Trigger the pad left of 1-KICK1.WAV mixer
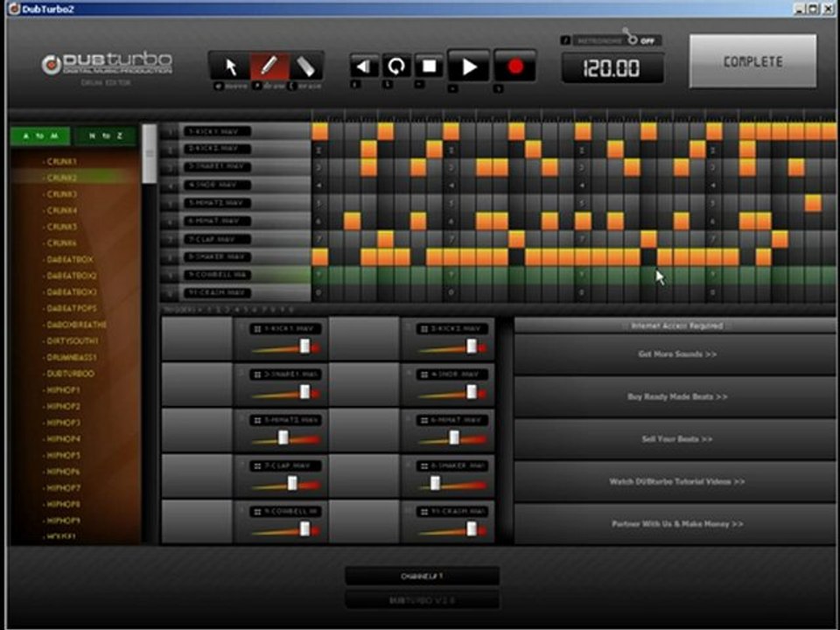Screen dimensions: 840x630 pyautogui.click(x=197, y=338)
